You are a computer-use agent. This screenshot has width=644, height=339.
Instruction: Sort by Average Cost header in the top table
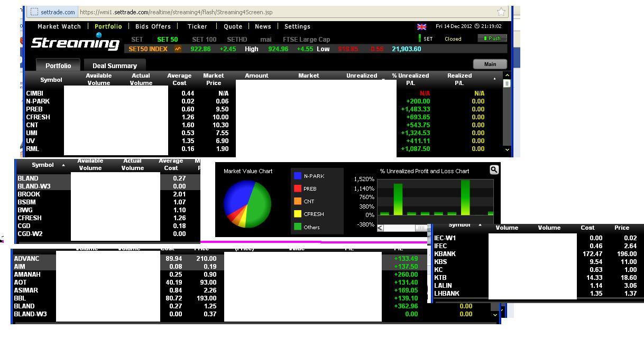pyautogui.click(x=179, y=79)
